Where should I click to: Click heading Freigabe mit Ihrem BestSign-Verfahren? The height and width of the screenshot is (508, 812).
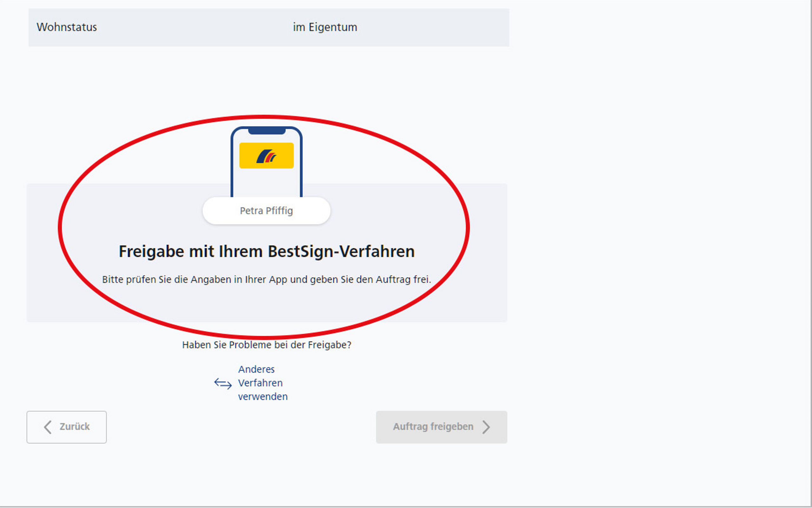click(x=267, y=251)
